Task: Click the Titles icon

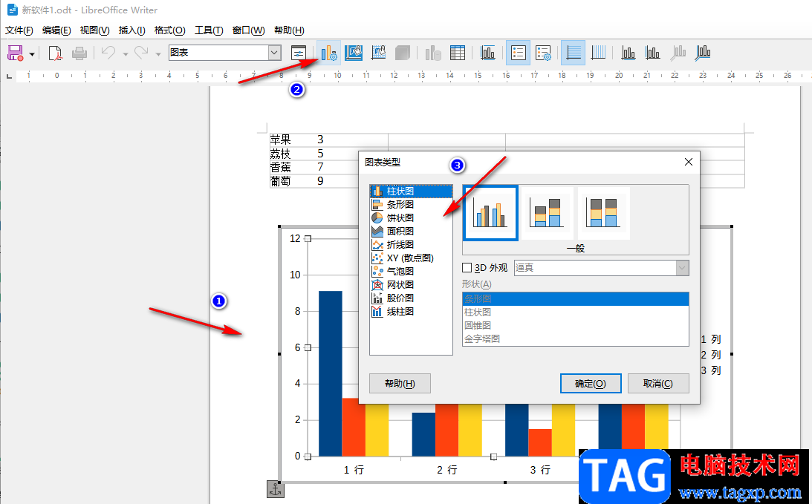Action: [x=488, y=53]
